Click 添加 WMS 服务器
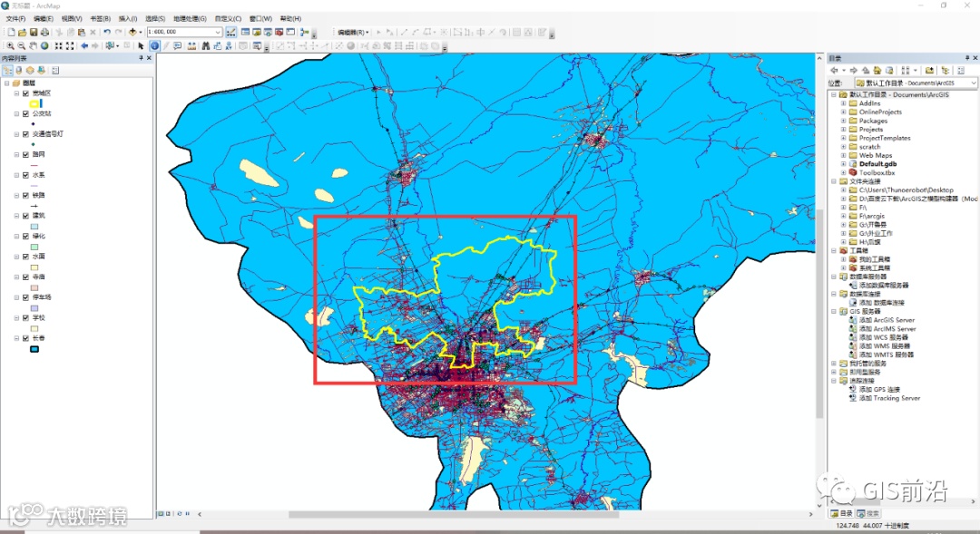980x534 pixels. 885,346
